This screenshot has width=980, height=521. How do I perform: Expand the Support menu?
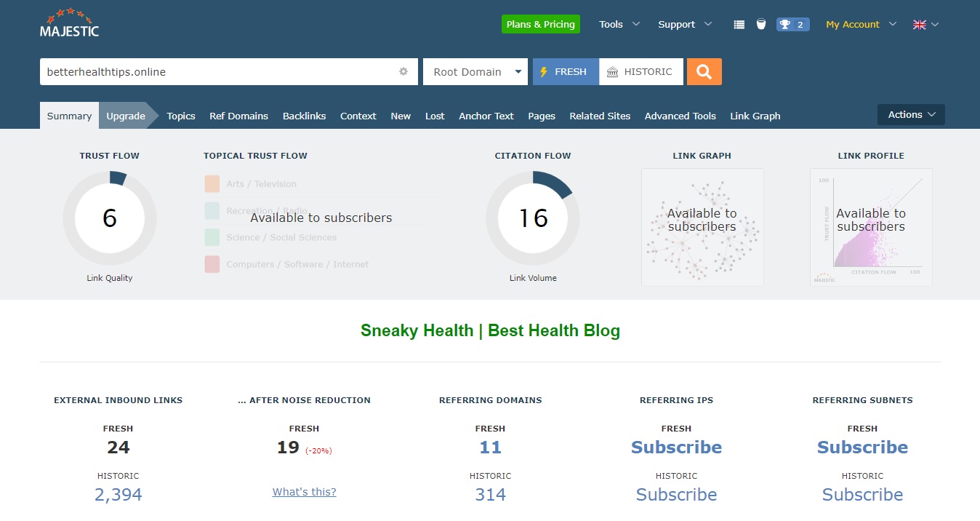coord(685,24)
